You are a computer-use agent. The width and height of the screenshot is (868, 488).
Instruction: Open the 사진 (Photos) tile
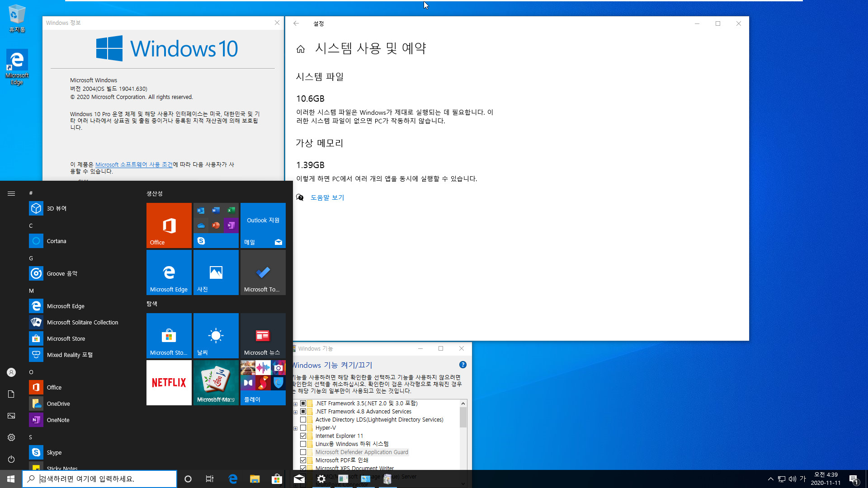tap(216, 272)
